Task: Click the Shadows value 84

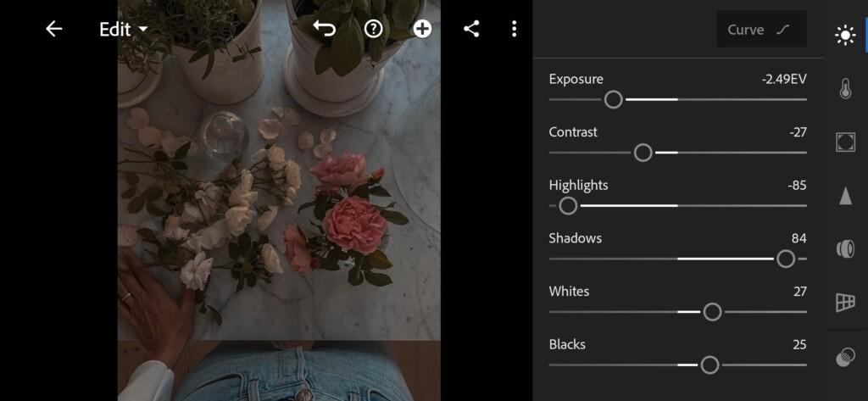Action: (x=799, y=239)
